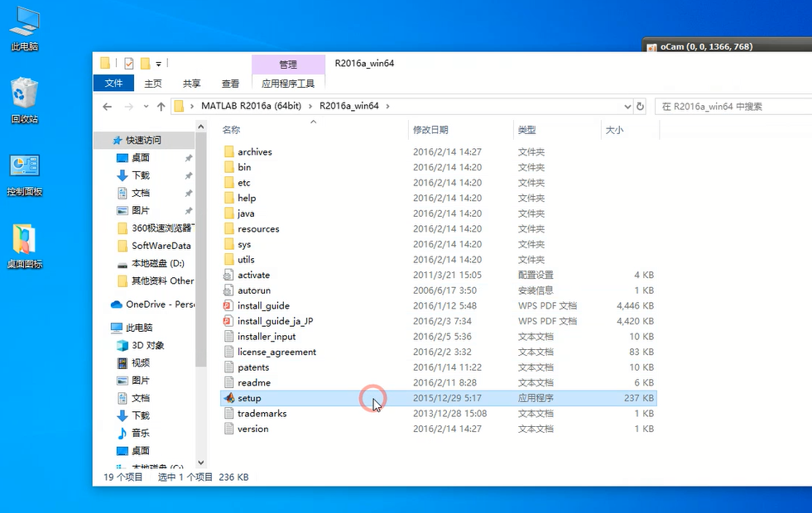Refresh the current folder view
The width and height of the screenshot is (812, 513).
coord(640,106)
